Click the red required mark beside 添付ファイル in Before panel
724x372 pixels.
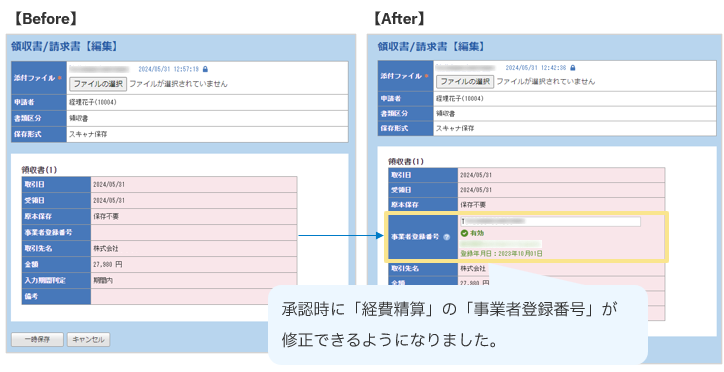pos(60,78)
